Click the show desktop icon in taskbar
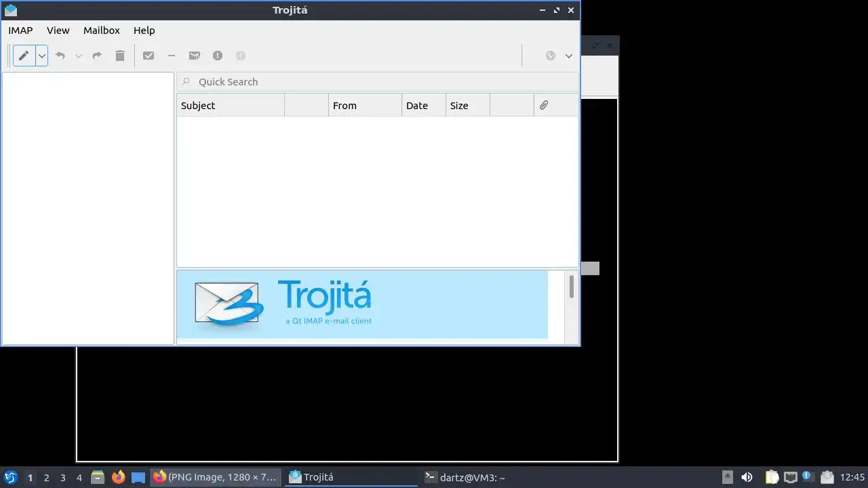Image resolution: width=868 pixels, height=488 pixels. (x=138, y=477)
